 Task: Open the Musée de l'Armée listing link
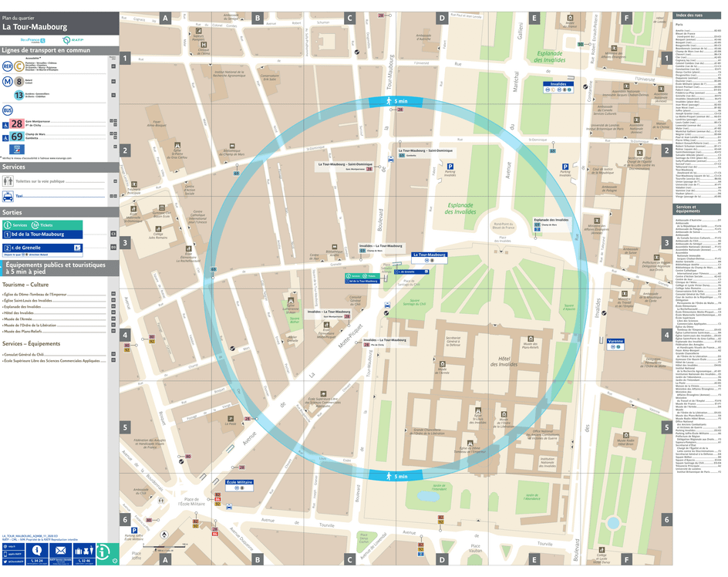point(17,319)
